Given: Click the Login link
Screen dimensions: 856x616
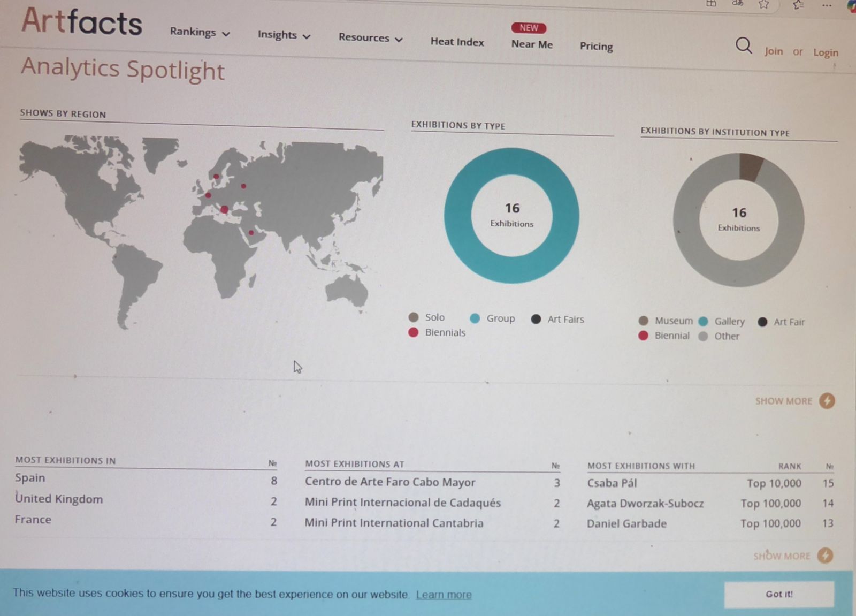Looking at the screenshot, I should pyautogui.click(x=826, y=52).
